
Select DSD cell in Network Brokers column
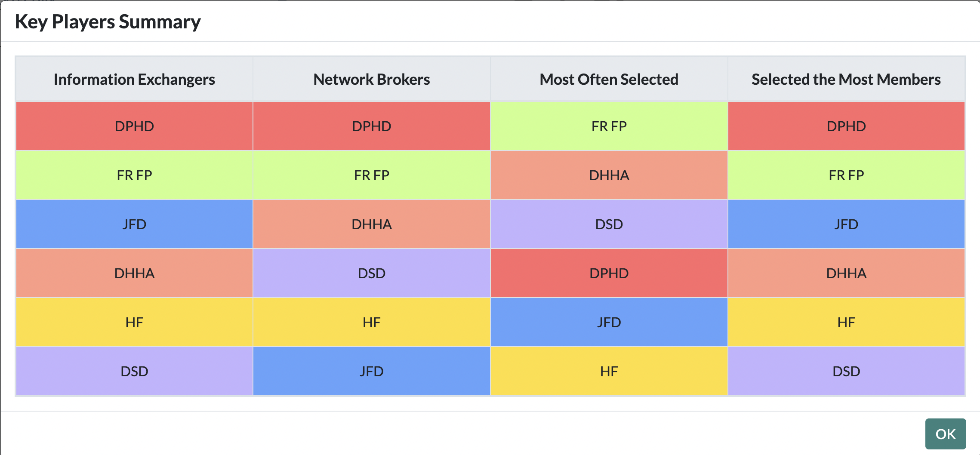372,273
